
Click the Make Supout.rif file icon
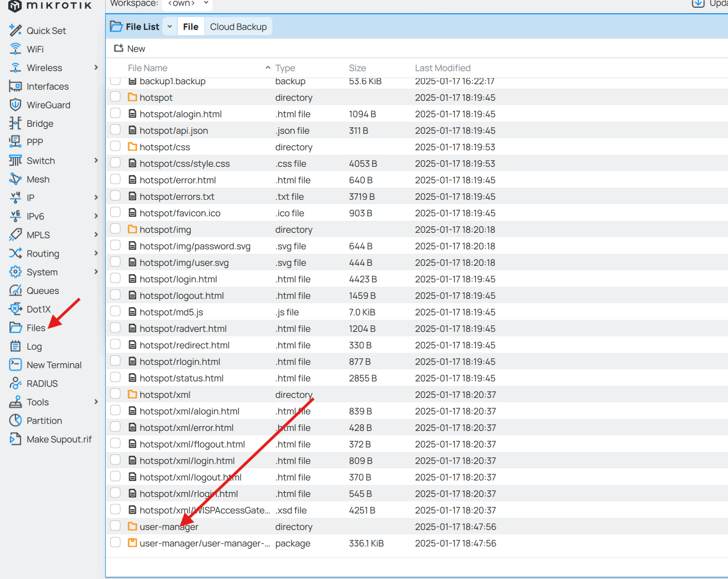point(15,439)
